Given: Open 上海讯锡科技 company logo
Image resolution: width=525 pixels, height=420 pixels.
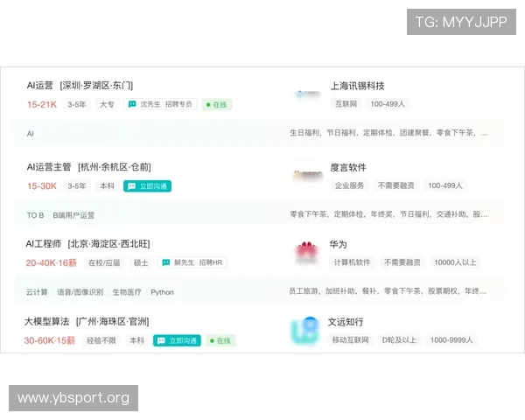Looking at the screenshot, I should (x=308, y=94).
